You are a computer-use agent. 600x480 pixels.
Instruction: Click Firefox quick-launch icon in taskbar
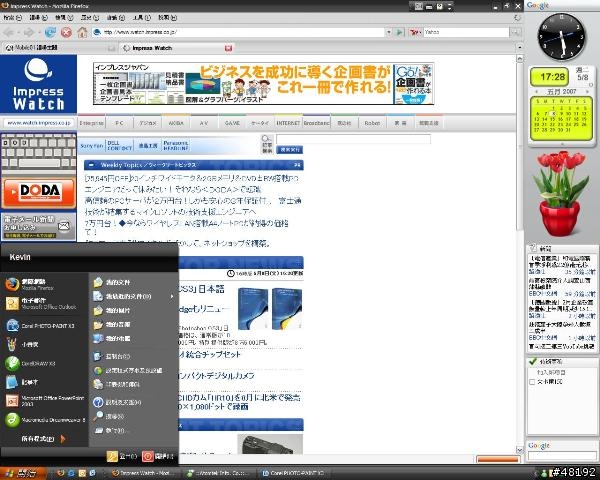(x=60, y=473)
